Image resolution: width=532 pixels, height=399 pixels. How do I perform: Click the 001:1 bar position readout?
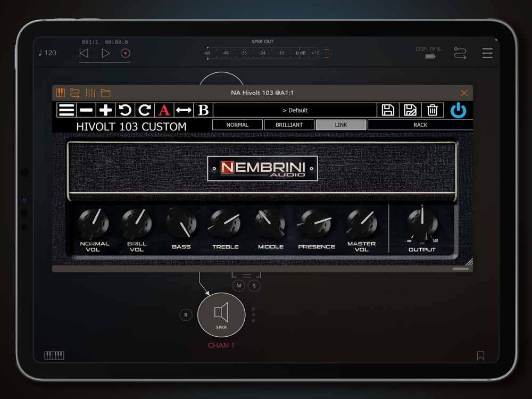(90, 42)
